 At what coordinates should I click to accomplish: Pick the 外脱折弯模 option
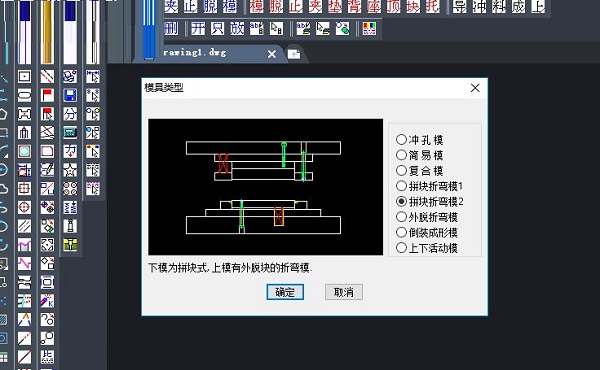427,217
